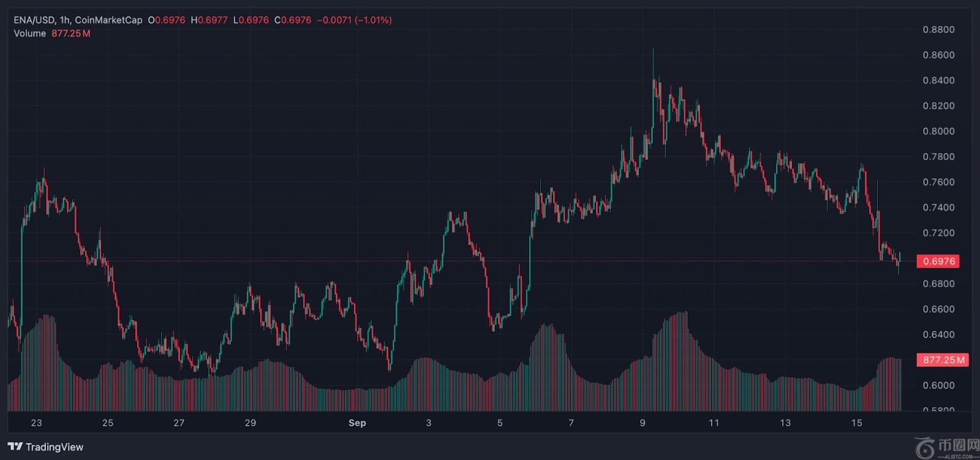Click date 15 on the time axis

[856, 423]
